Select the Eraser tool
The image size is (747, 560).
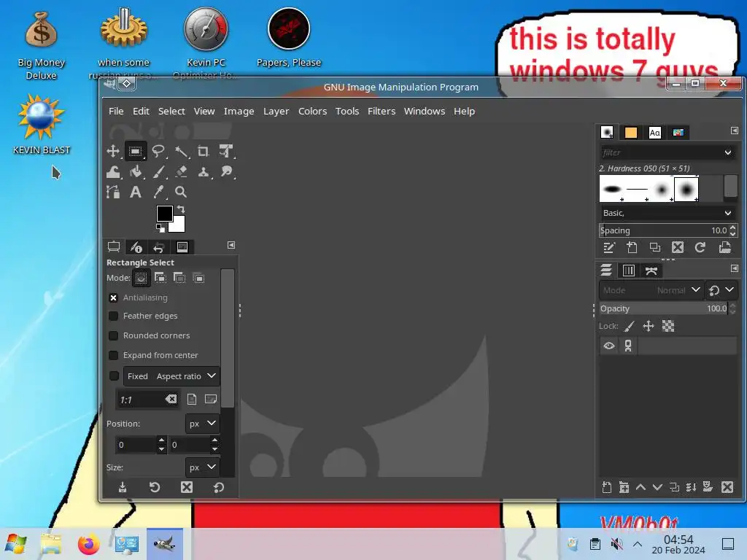coord(181,172)
